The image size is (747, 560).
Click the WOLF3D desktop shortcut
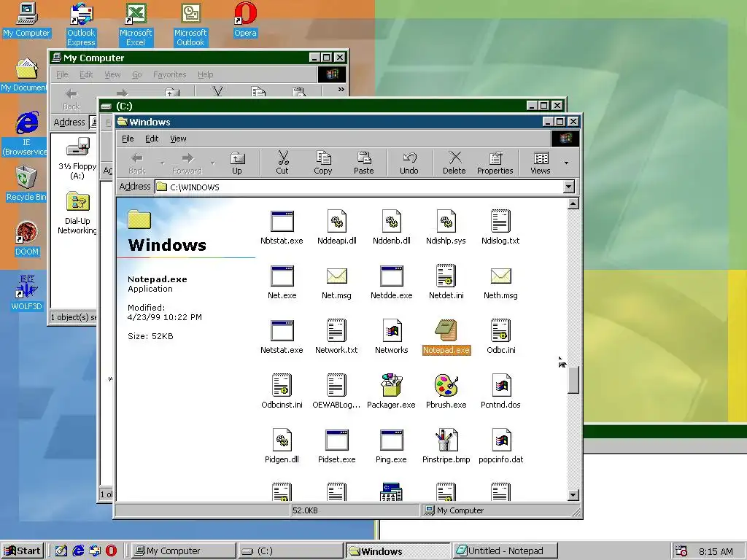(27, 293)
